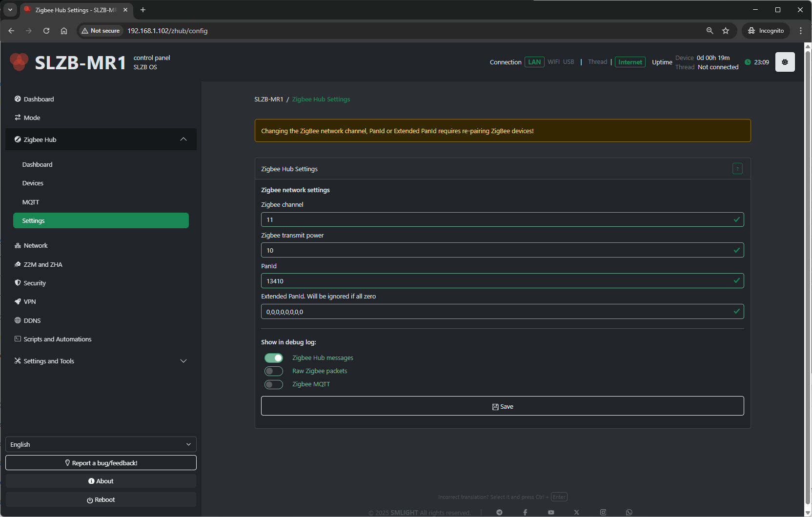
Task: Click the Save button
Action: [502, 406]
